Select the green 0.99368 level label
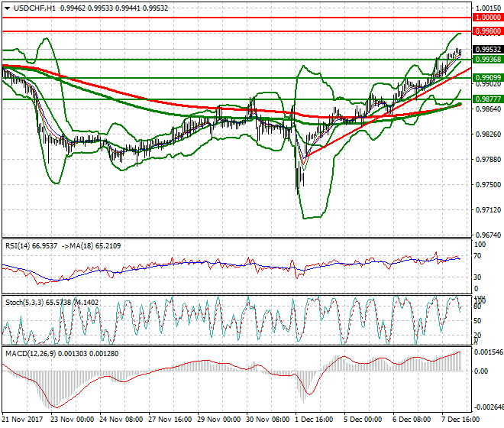 click(488, 59)
